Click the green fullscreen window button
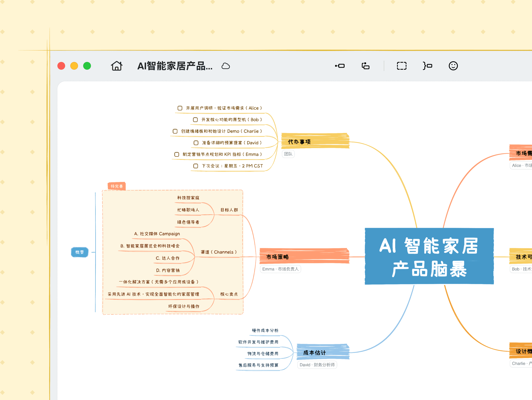This screenshot has width=532, height=400. coord(87,66)
